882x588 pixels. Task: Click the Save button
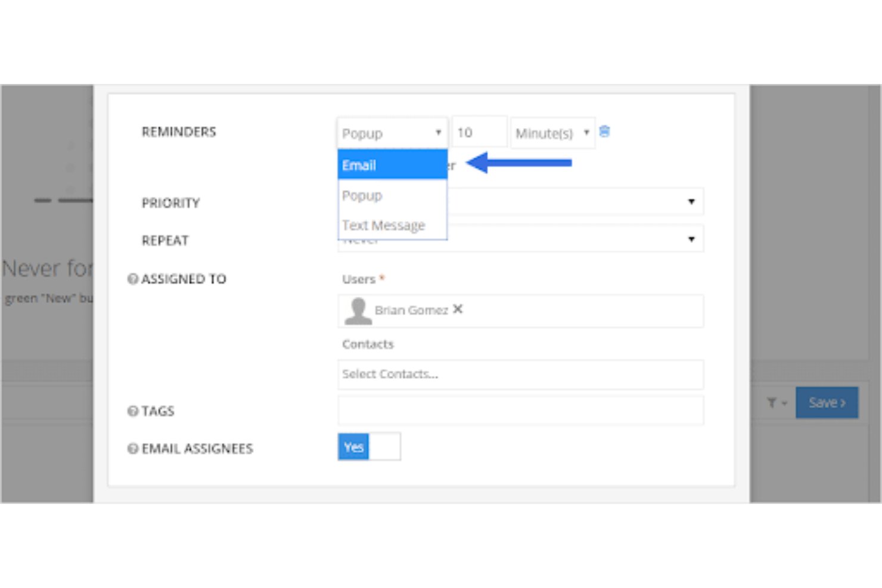827,403
